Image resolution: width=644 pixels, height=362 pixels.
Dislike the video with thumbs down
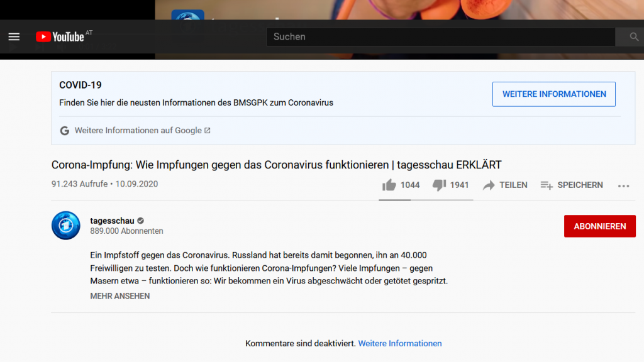[439, 185]
